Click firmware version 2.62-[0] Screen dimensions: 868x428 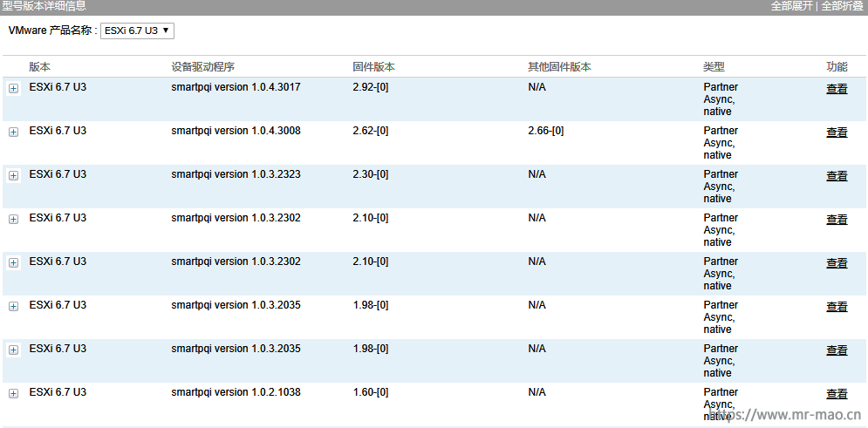371,131
